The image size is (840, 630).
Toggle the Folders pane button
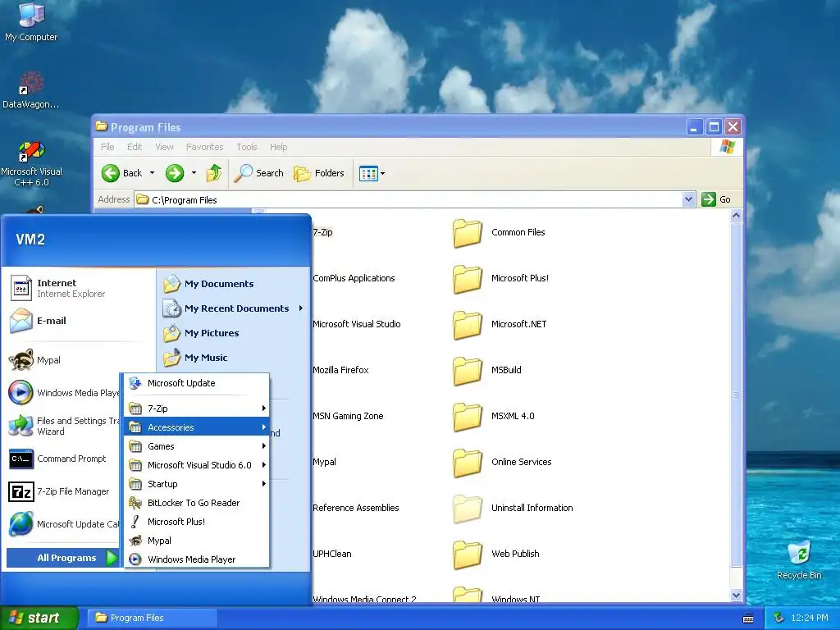[319, 173]
